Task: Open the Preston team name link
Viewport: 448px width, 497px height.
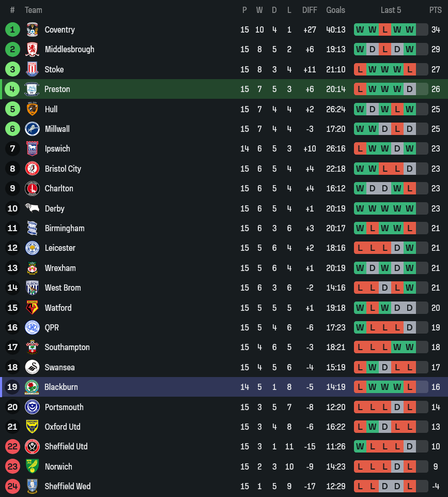Action: [x=57, y=89]
